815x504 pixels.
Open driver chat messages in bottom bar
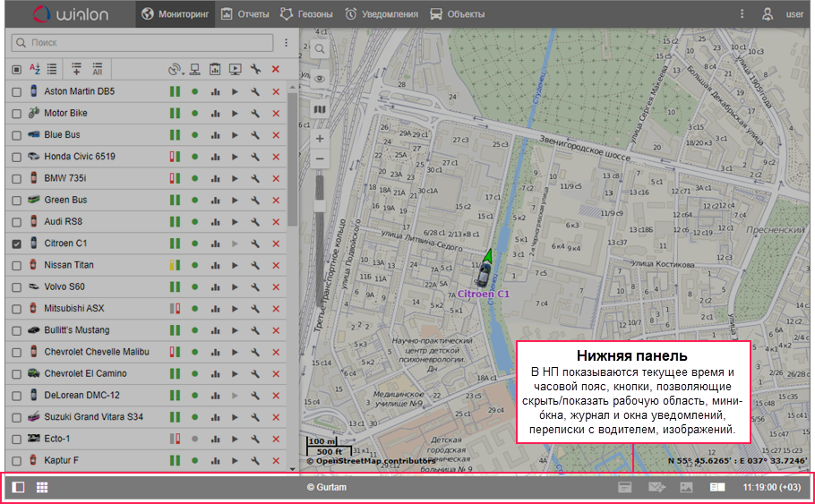point(657,488)
